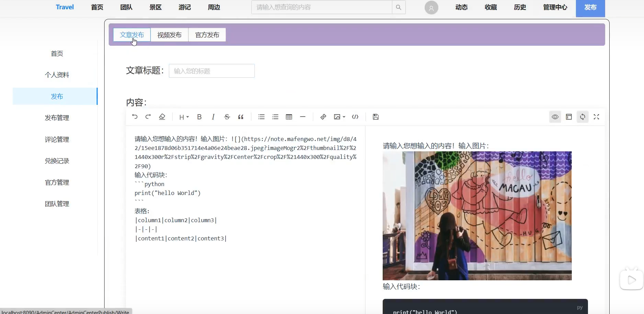
Task: Insert an unordered bullet list
Action: [261, 117]
